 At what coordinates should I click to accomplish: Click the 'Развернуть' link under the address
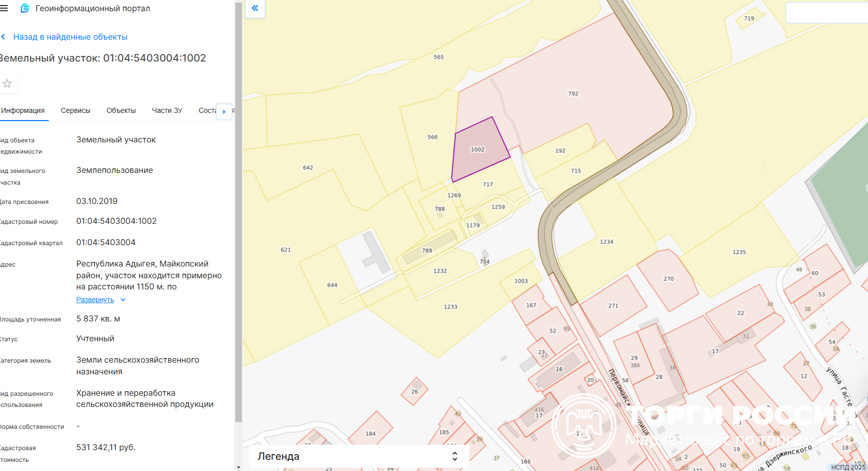click(95, 300)
